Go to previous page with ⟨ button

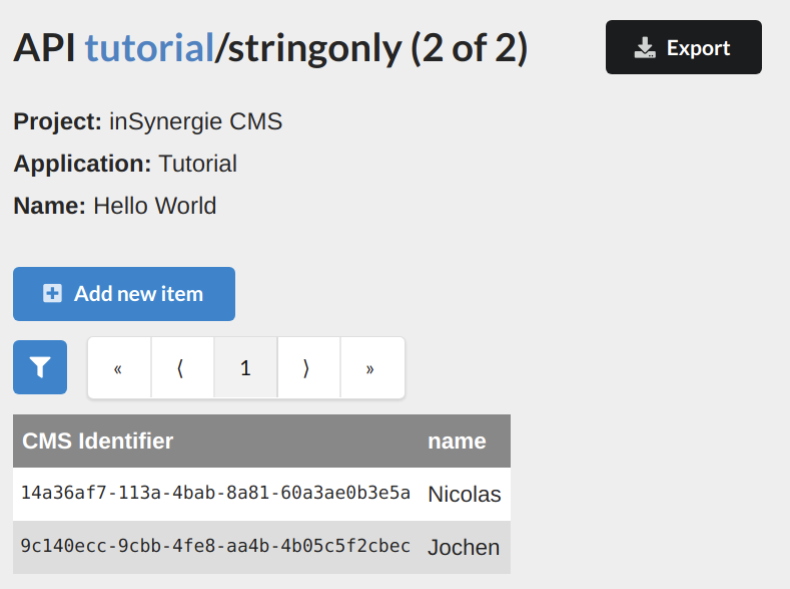point(182,368)
